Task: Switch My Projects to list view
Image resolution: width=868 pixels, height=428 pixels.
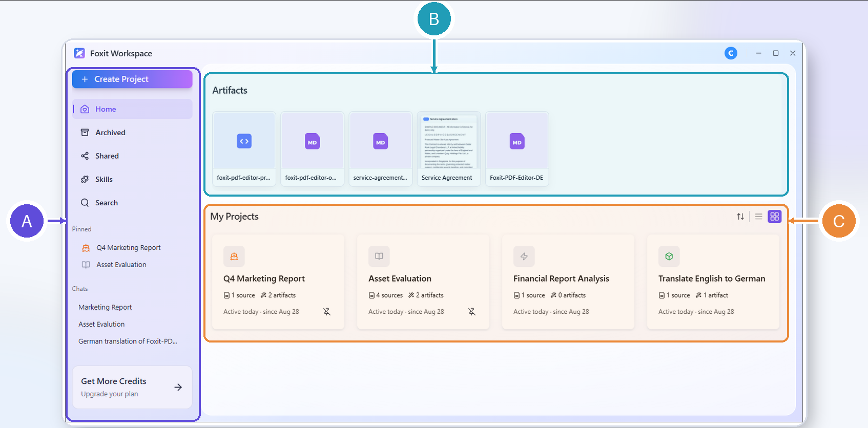Action: click(759, 217)
